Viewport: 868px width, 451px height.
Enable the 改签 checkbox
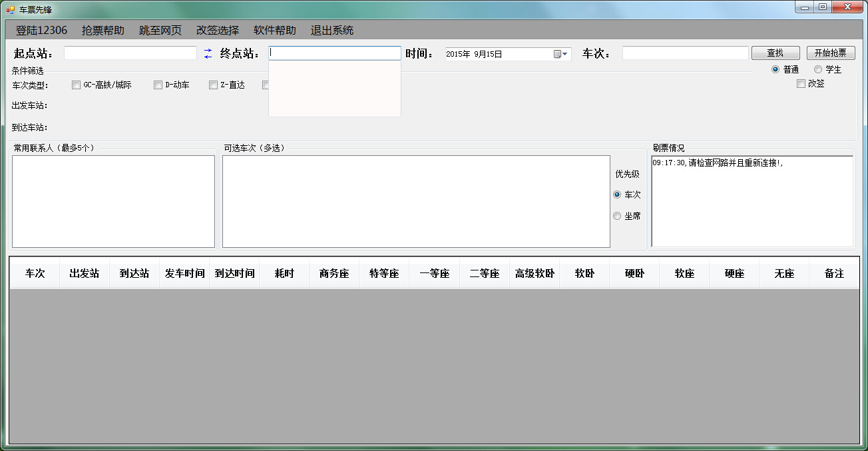(x=801, y=83)
